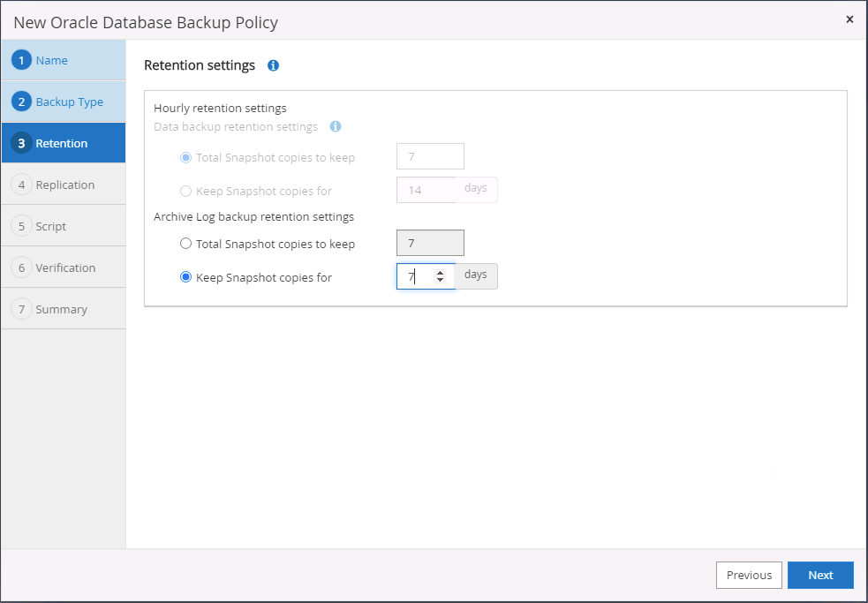Select Archive Log Total Snapshot copies to keep
This screenshot has height=603, width=868.
(x=185, y=244)
